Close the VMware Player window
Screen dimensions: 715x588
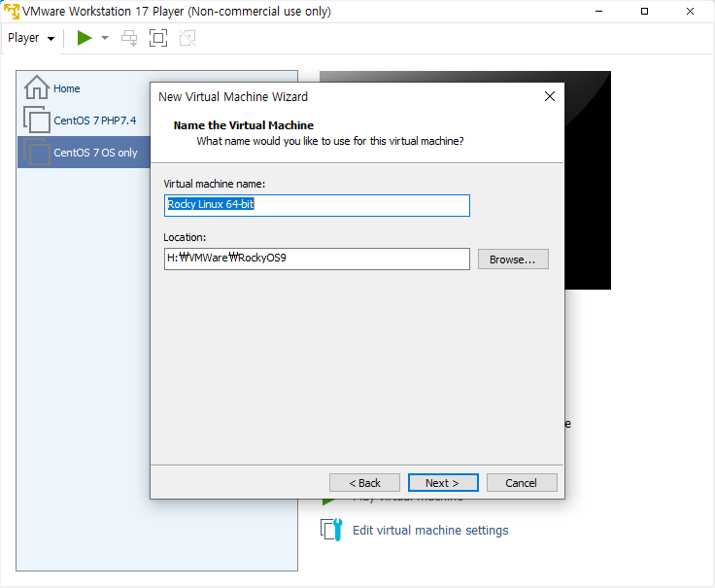click(x=690, y=11)
